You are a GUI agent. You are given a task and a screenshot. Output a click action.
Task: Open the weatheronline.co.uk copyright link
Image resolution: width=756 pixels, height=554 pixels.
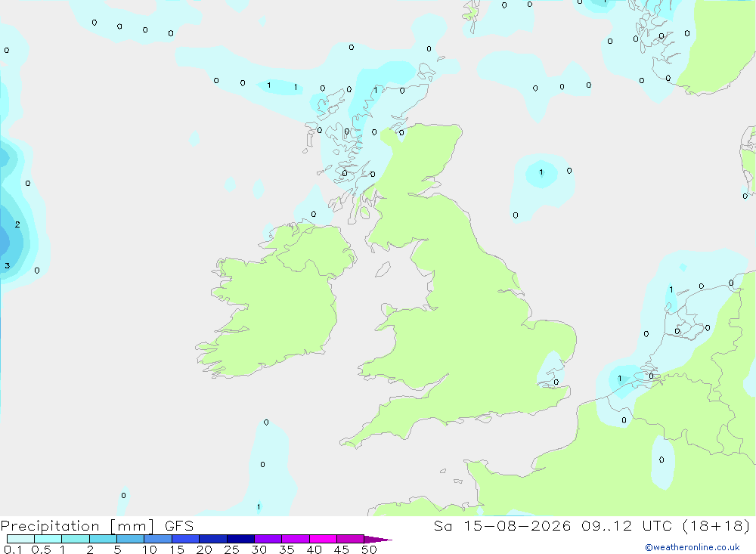point(692,547)
